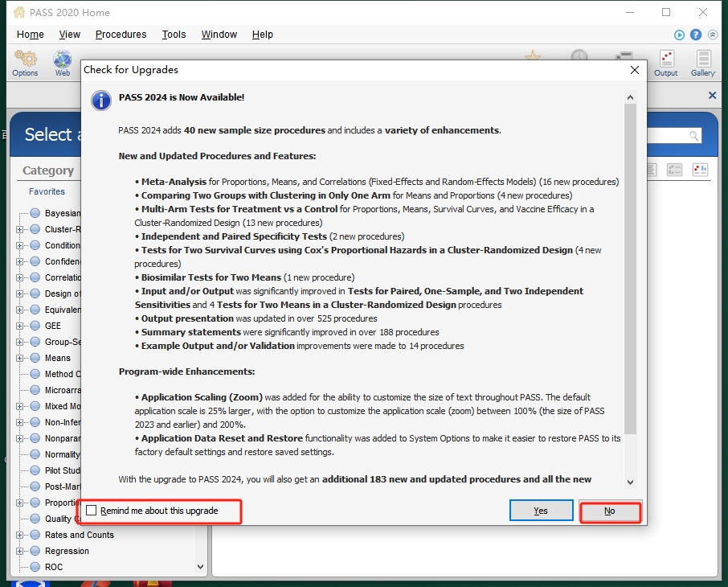The height and width of the screenshot is (587, 728).
Task: Click the Bayesian category circle icon
Action: (x=35, y=213)
